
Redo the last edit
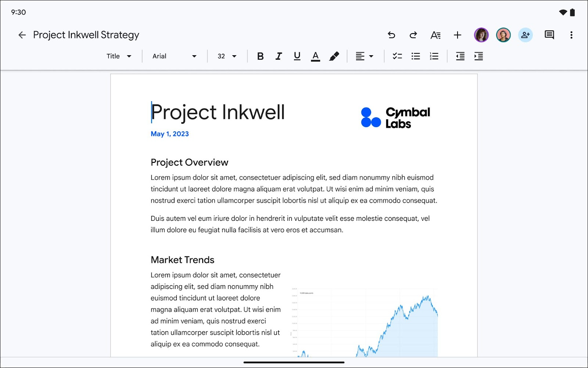413,35
